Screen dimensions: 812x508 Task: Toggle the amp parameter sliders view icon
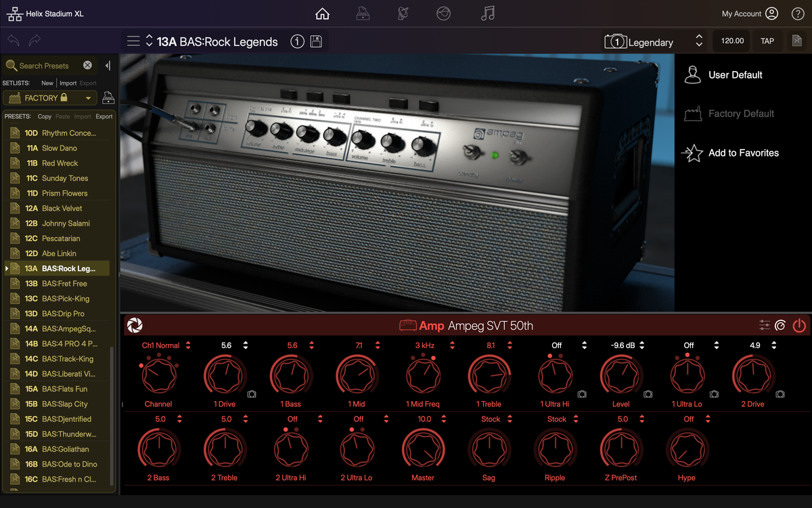click(x=765, y=326)
